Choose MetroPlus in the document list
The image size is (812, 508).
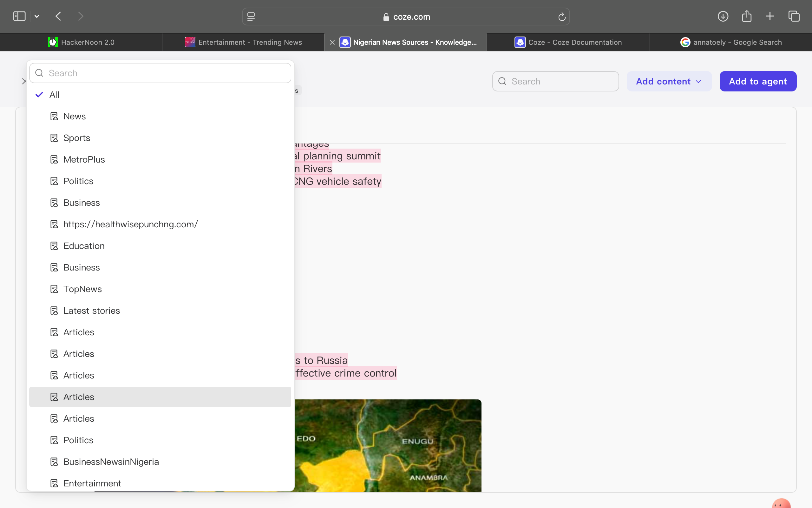[160, 160]
